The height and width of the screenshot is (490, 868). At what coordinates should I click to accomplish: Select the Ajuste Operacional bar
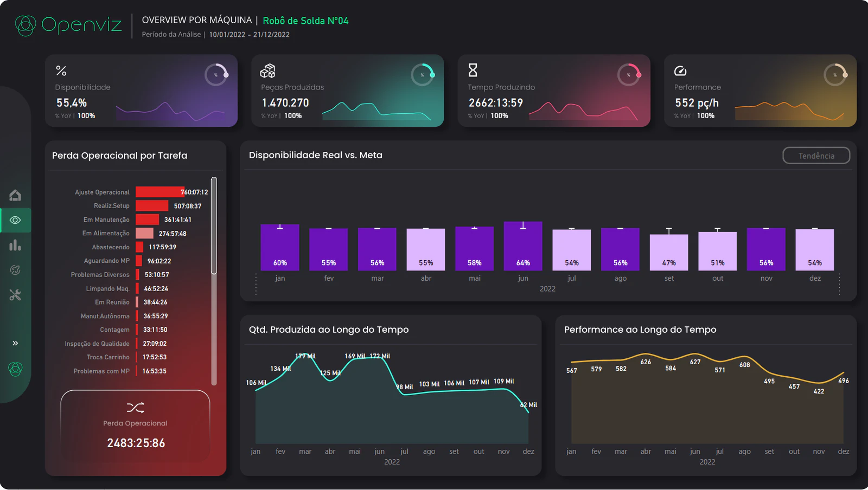click(160, 192)
